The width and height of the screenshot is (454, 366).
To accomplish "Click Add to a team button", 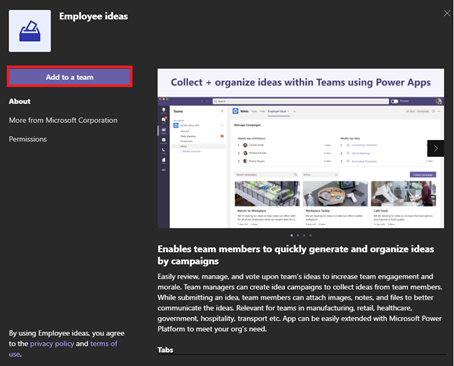I will tap(70, 77).
